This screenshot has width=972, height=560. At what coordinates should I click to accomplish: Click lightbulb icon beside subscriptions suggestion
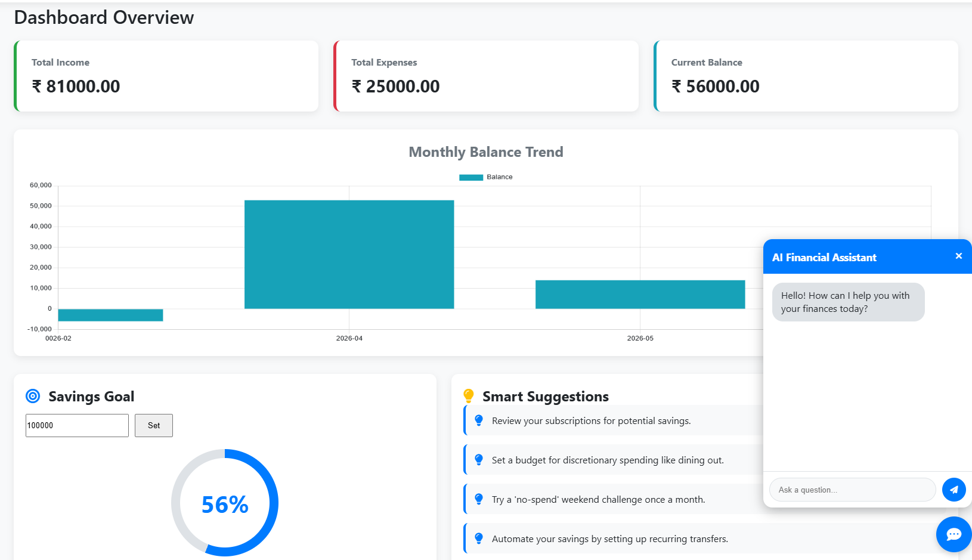(479, 420)
